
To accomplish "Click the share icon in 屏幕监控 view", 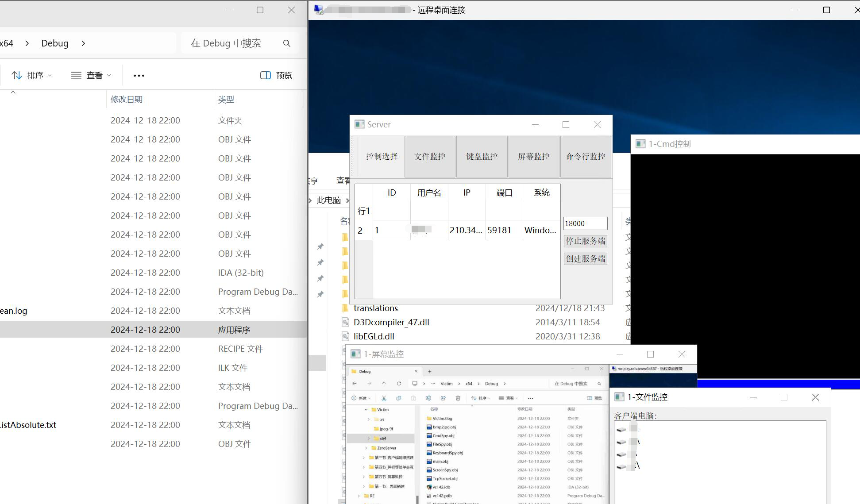I will (x=443, y=398).
